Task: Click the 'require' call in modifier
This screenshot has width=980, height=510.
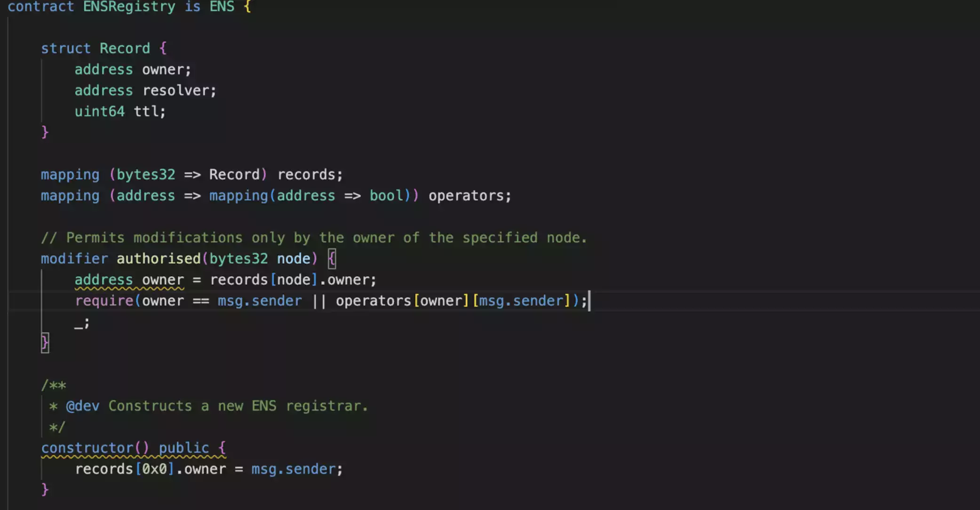Action: [x=104, y=301]
